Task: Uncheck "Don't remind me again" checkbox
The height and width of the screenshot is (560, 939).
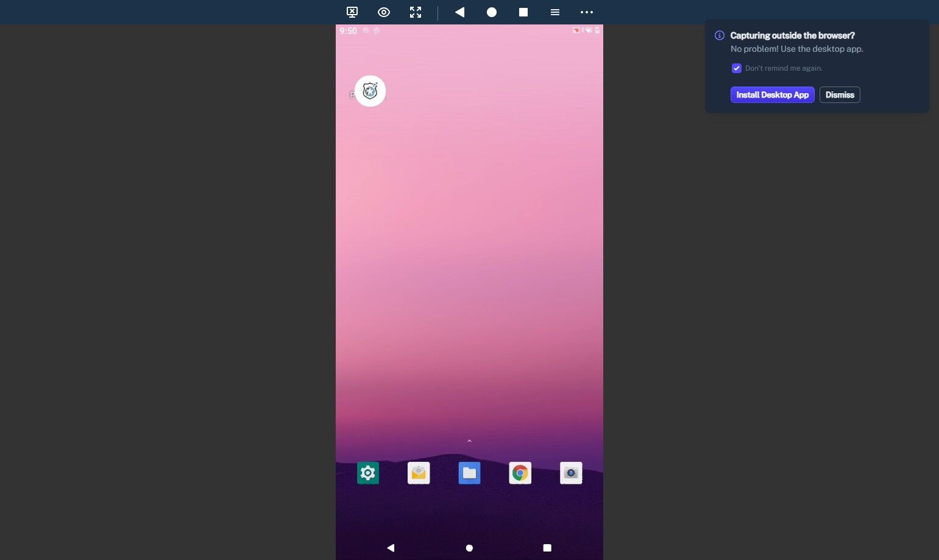Action: point(737,68)
